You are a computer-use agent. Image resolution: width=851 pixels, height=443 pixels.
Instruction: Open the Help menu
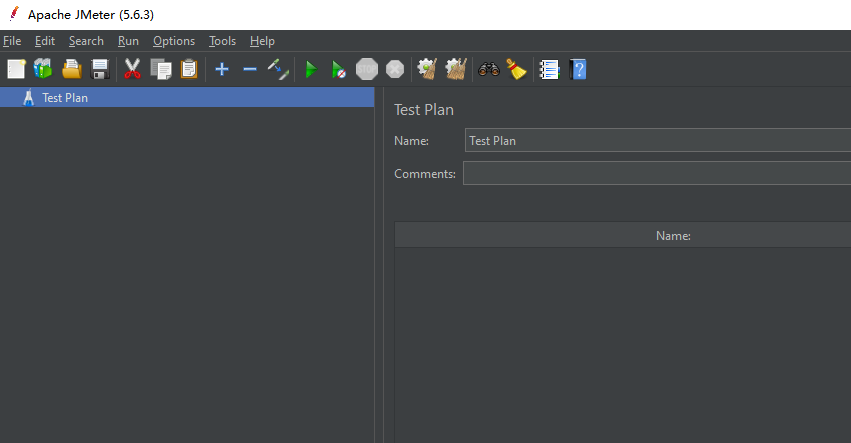263,41
